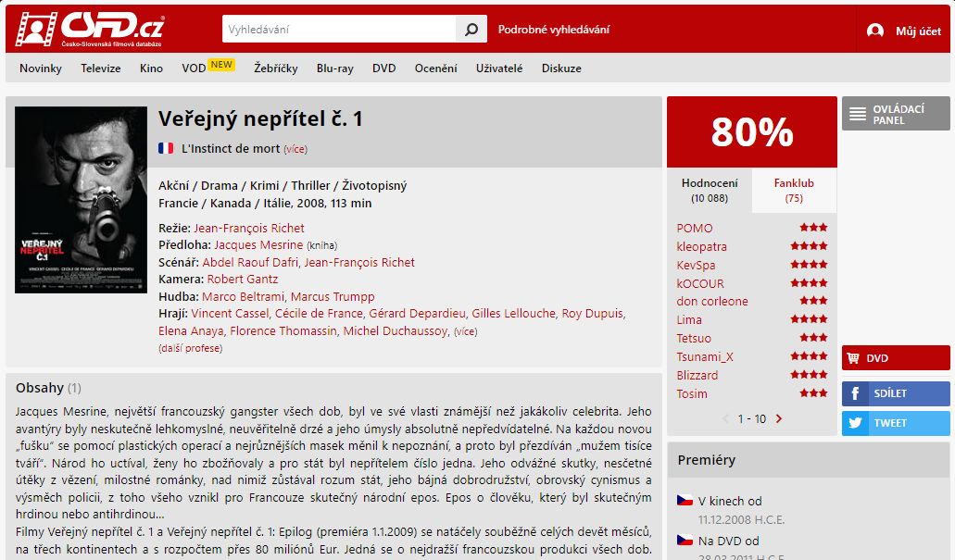
Task: Open director Jean-François Richet link
Action: tap(248, 229)
